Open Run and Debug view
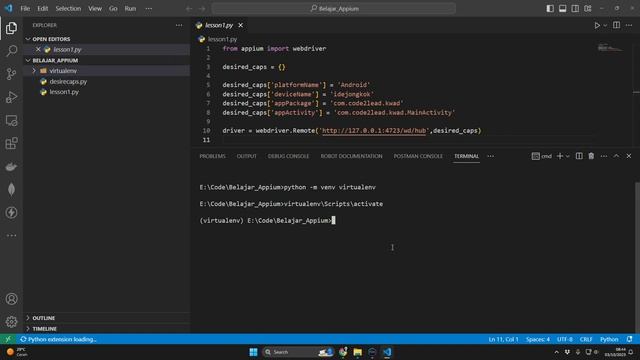The height and width of the screenshot is (360, 640). pos(11,97)
